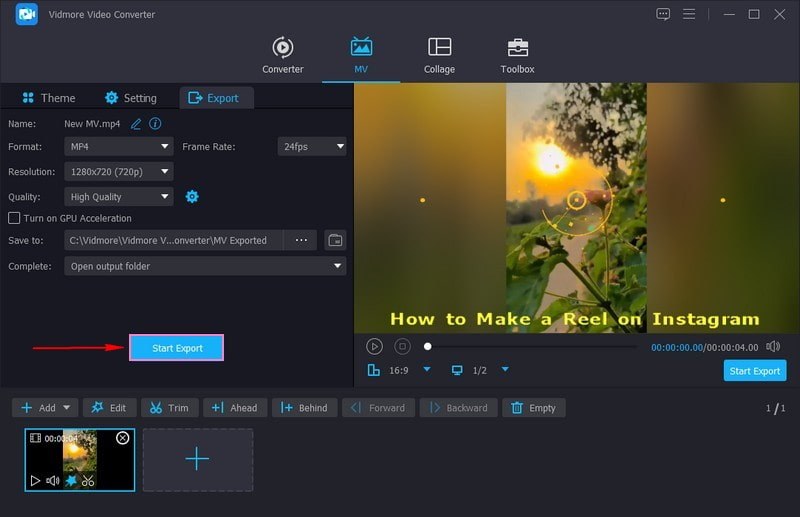Click the Trim button in the toolbar
Screen dimensions: 800x517
169,408
